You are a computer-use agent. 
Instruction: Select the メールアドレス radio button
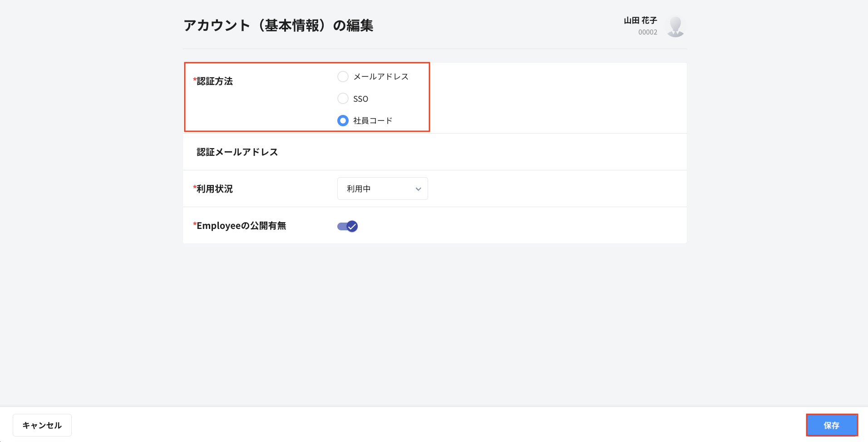343,76
